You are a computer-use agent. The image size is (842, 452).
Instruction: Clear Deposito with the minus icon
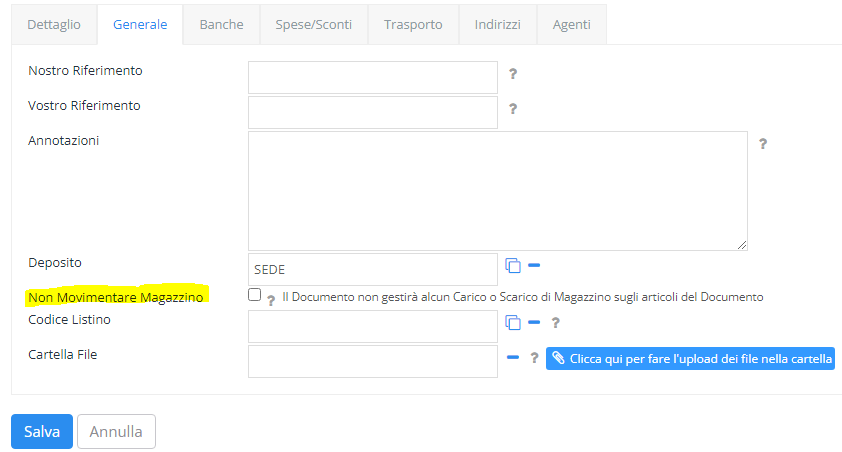[x=534, y=265]
